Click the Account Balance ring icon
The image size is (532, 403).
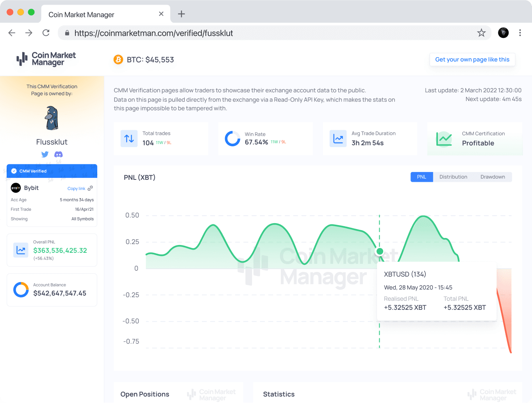tap(21, 290)
